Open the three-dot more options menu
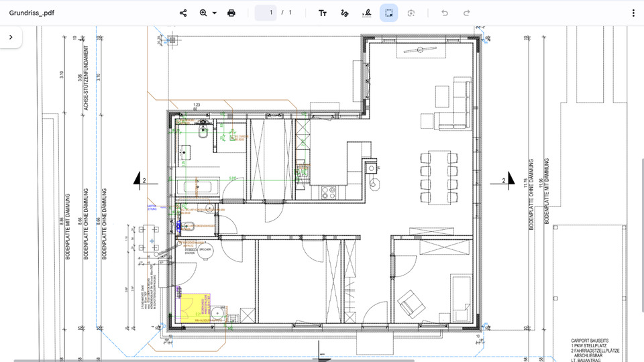Screen dimensions: 644x362 tap(633, 13)
